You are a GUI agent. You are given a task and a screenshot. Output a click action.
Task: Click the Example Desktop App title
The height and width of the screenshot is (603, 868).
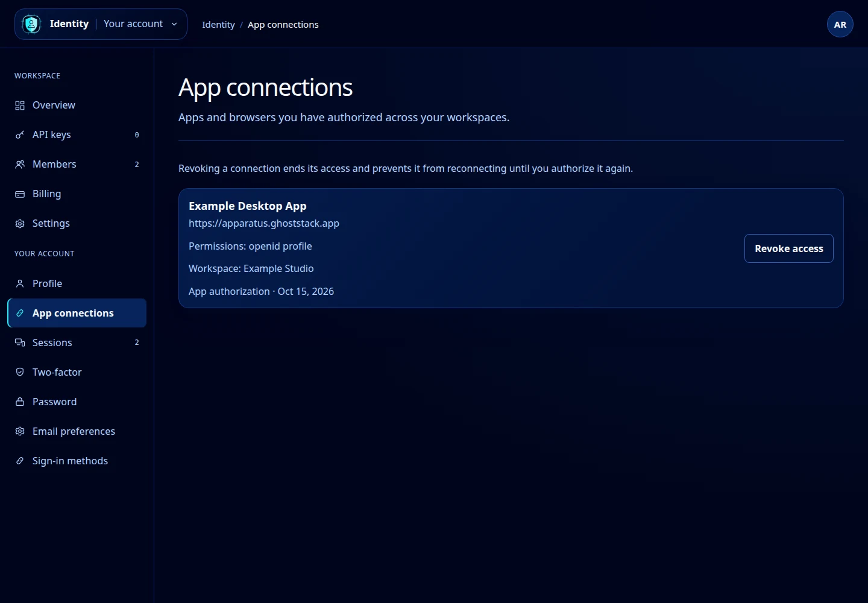(248, 206)
